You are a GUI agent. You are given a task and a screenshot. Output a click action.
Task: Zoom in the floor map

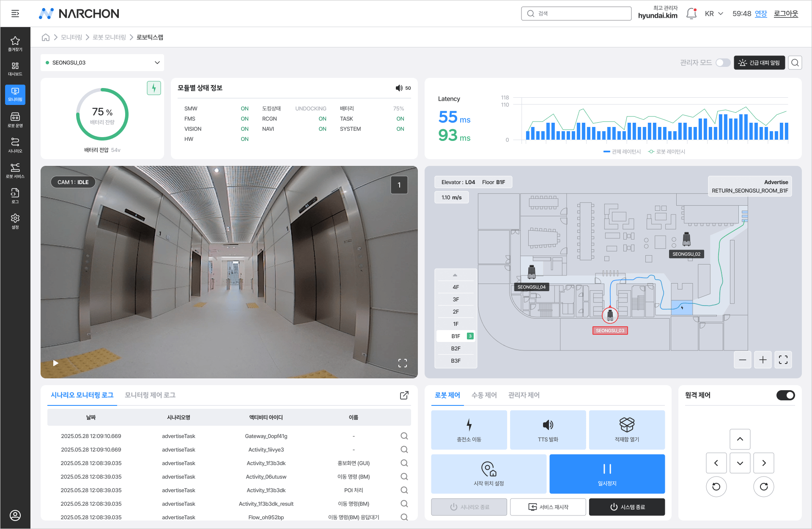pyautogui.click(x=763, y=360)
